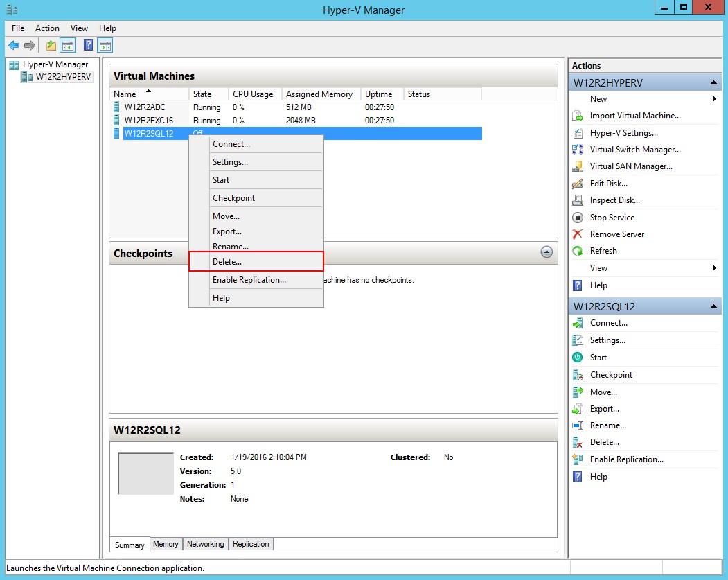
Task: Sort by the Assigned Memory column header
Action: pos(321,94)
